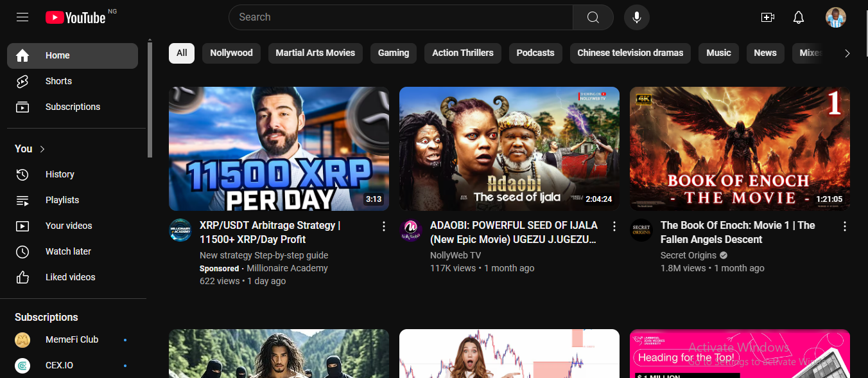Click the Subscriptions section heading

[46, 318]
